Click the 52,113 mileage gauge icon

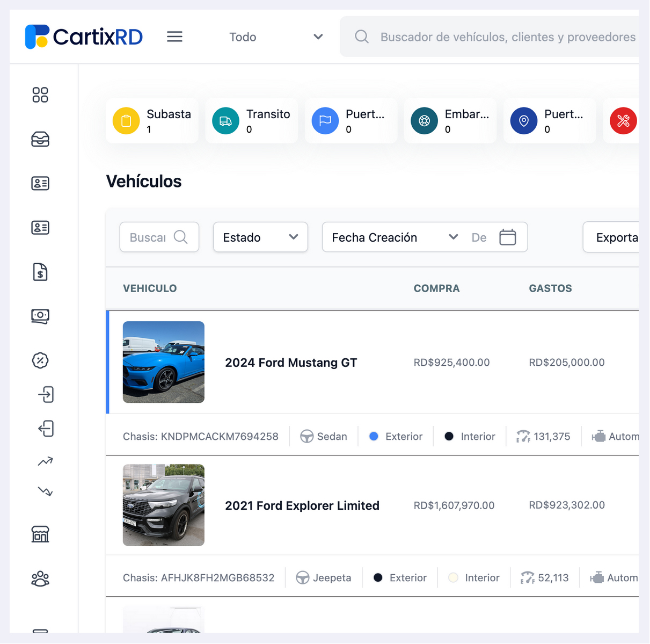(x=528, y=577)
